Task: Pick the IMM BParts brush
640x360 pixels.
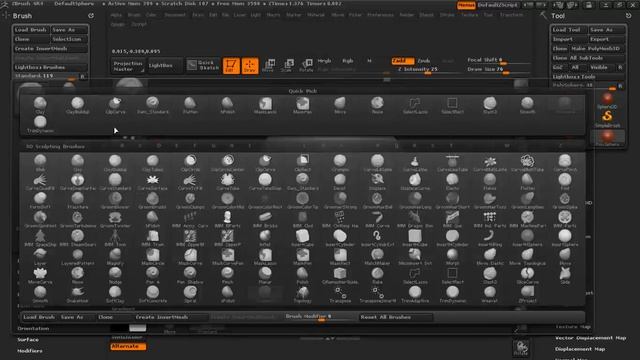Action: (227, 219)
